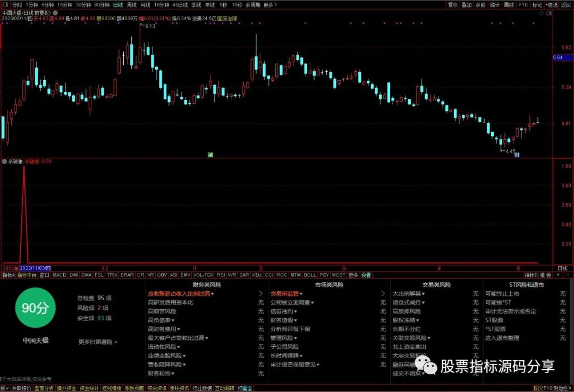Select the VOL-TDX indicator tab
Image resolution: width=574 pixels, height=392 pixels.
[x=204, y=275]
